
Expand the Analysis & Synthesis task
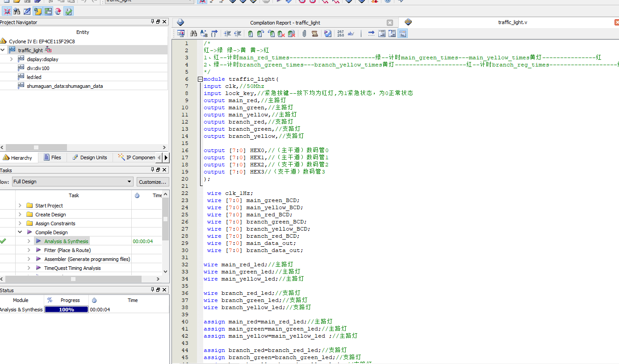pyautogui.click(x=29, y=241)
